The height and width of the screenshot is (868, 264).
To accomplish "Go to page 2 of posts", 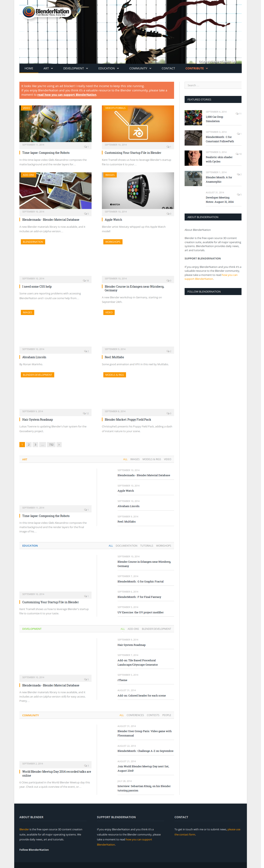I will point(29,445).
